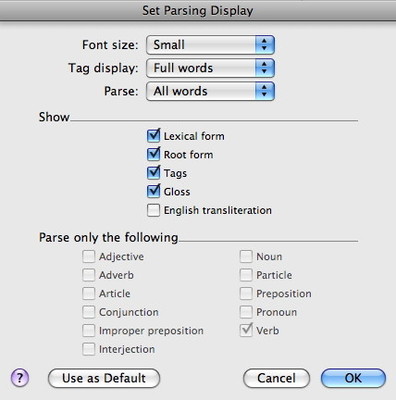
Task: Select the Pronoun checkbox
Action: [246, 312]
